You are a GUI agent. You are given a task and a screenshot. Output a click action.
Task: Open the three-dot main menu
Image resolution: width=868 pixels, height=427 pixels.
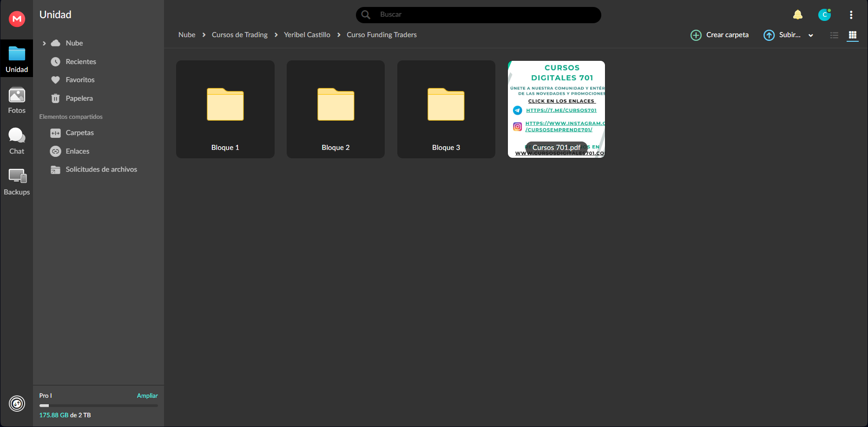click(x=851, y=15)
